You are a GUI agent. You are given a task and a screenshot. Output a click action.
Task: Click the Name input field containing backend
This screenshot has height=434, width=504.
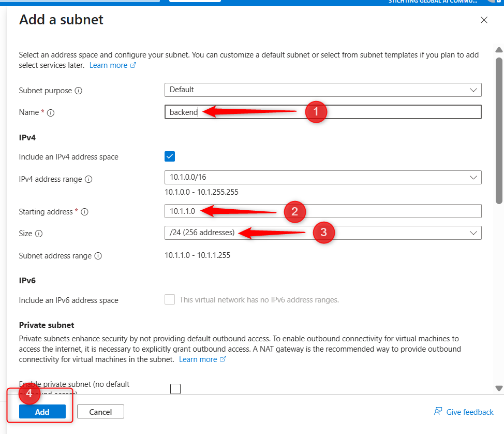[323, 112]
